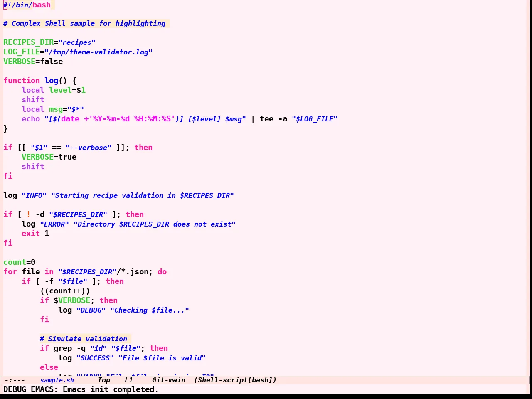Click the "DEBUG" log level string

coord(91,310)
